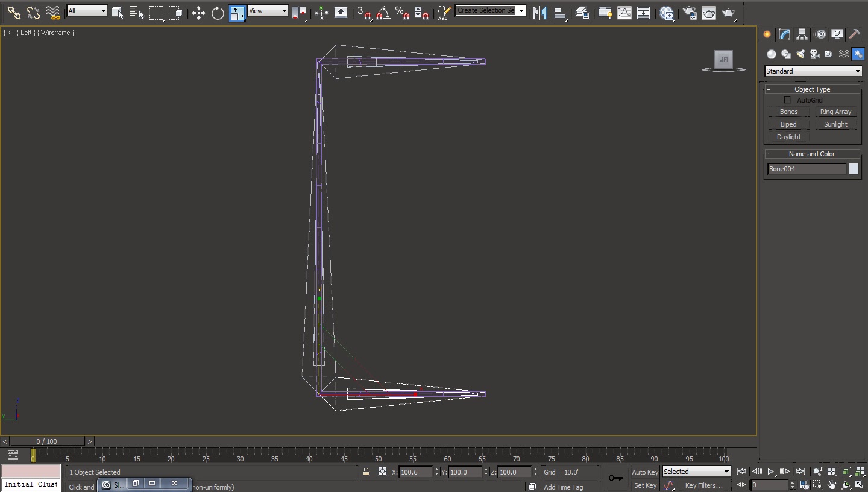Open the Mirror tool
The width and height of the screenshot is (868, 492).
(x=539, y=13)
